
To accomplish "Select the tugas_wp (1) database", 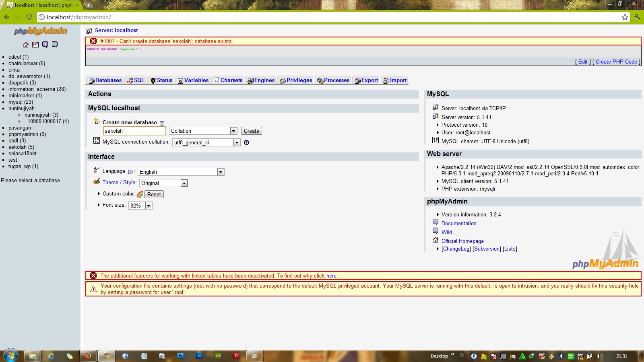I will click(x=23, y=167).
